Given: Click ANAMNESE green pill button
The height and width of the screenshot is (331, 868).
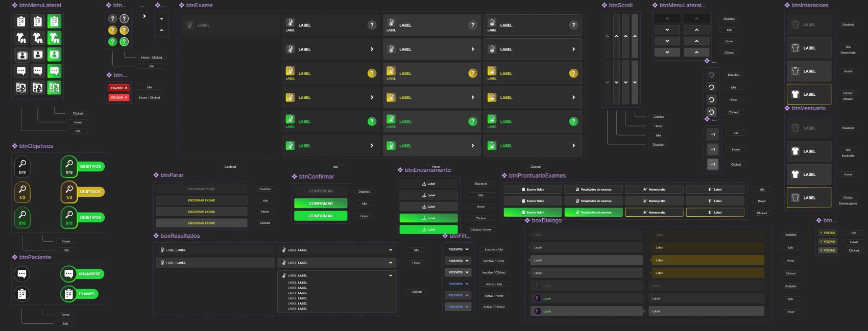Looking at the screenshot, I should click(82, 274).
